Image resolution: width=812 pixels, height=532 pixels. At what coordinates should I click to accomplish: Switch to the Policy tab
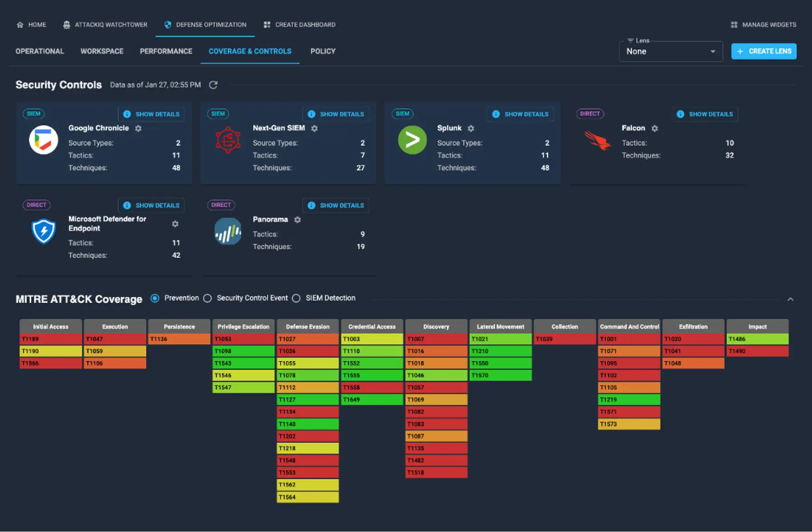pos(323,51)
